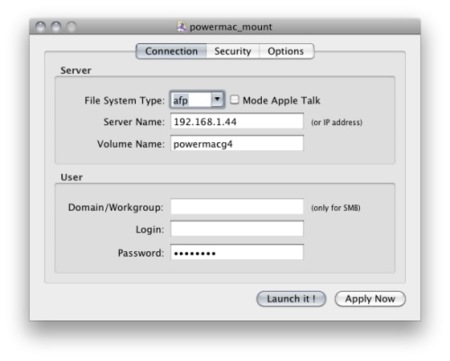Open the File System Type afp dropdown
This screenshot has width=450, height=361.
pos(197,99)
